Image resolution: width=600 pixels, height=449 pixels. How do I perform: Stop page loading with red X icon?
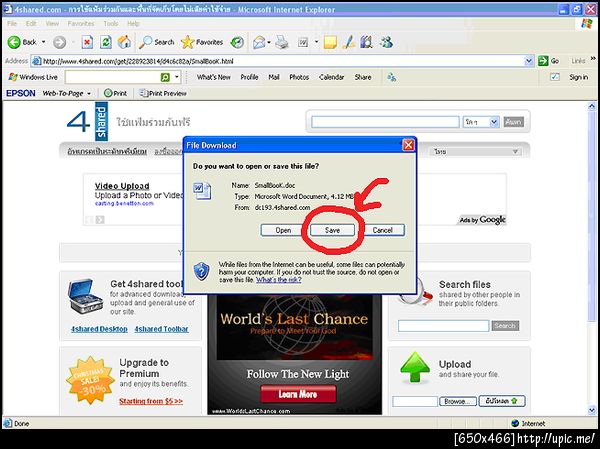[87, 42]
